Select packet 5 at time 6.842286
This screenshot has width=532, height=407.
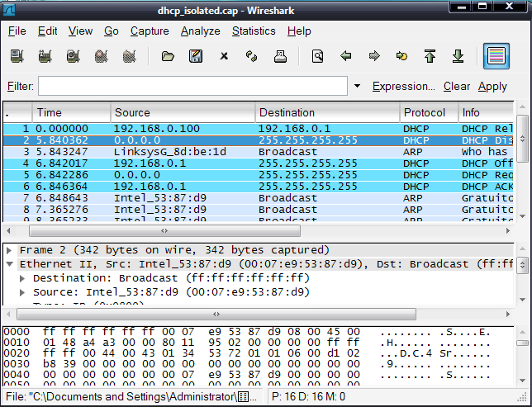[x=259, y=175]
